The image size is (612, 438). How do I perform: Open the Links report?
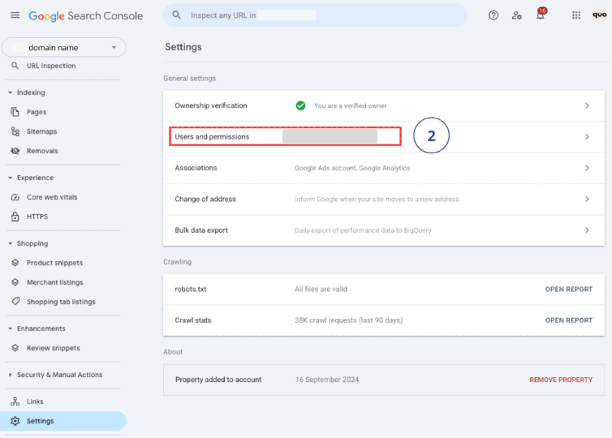[x=35, y=401]
